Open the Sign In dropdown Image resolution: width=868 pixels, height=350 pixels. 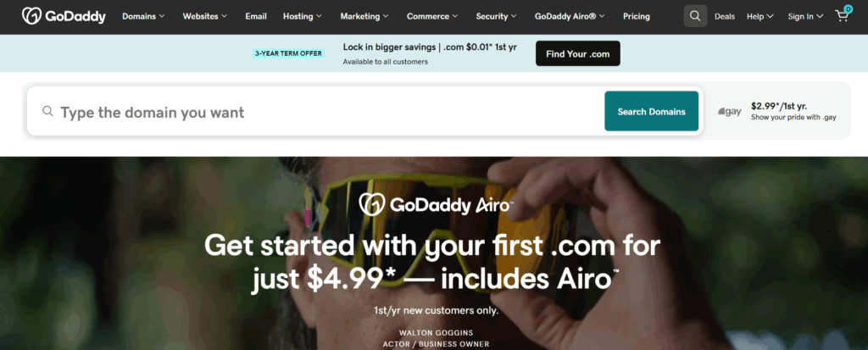pyautogui.click(x=805, y=16)
